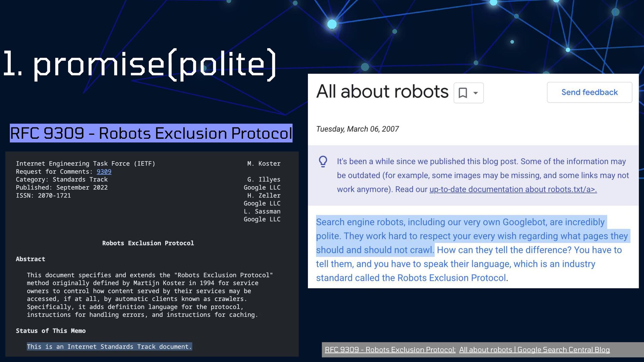Image resolution: width=644 pixels, height=362 pixels.
Task: Click the abstract line 'method originally defined by Martijn Koster'
Action: coord(143,283)
